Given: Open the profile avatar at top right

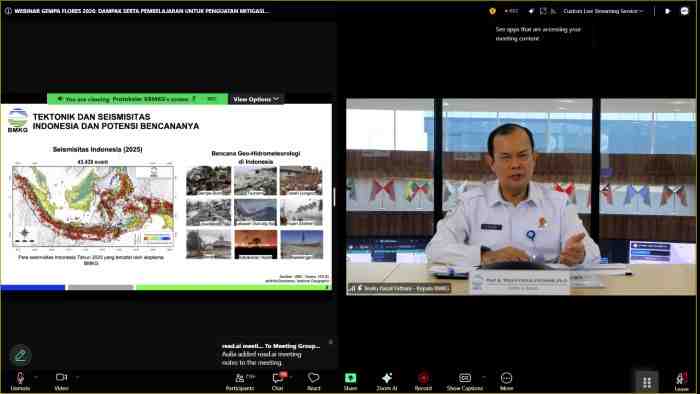Looking at the screenshot, I should click(684, 11).
